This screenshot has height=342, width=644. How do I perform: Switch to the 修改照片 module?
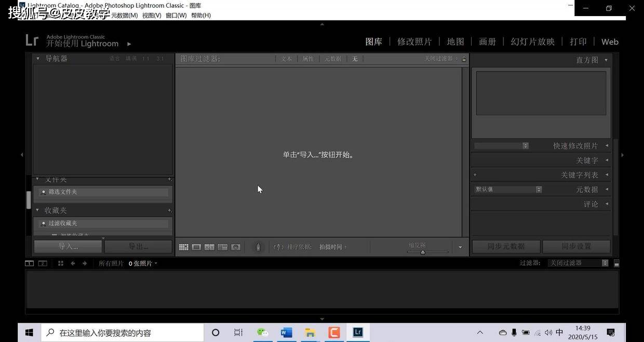click(414, 42)
